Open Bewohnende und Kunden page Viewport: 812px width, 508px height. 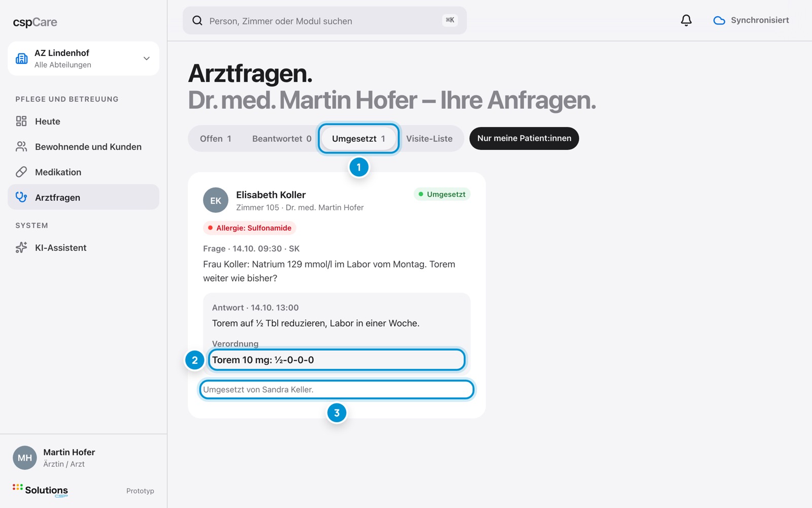click(83, 146)
